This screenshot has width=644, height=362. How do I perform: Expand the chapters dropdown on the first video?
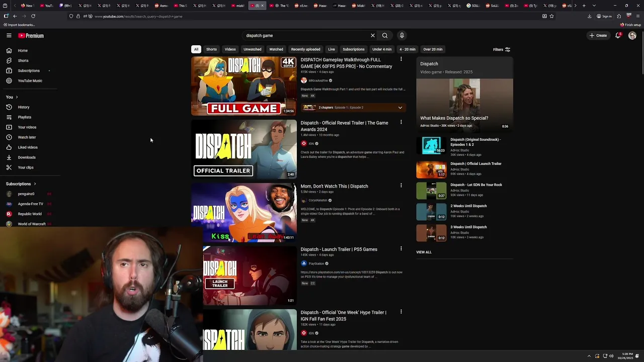[x=400, y=108]
